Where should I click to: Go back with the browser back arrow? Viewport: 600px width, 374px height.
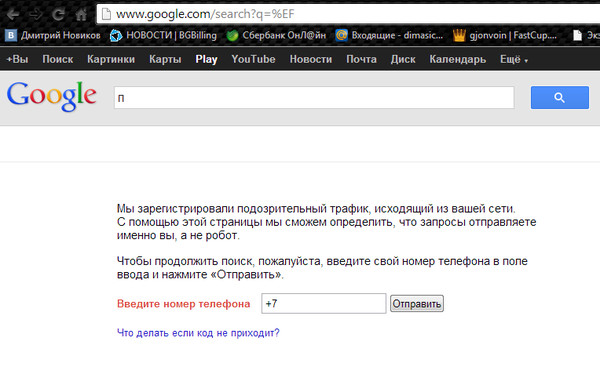(12, 15)
